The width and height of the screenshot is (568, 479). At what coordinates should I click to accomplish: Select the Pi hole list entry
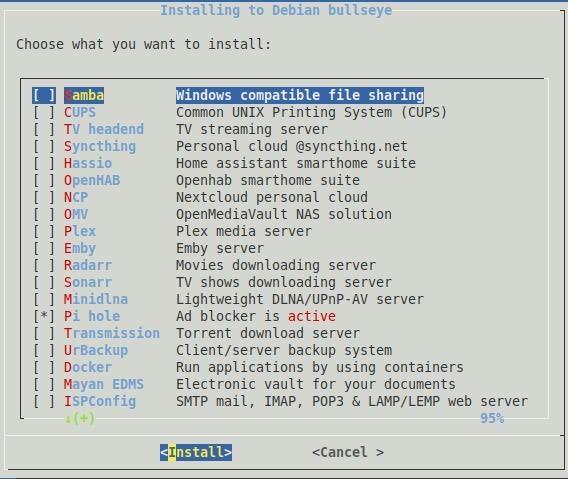pyautogui.click(x=92, y=316)
